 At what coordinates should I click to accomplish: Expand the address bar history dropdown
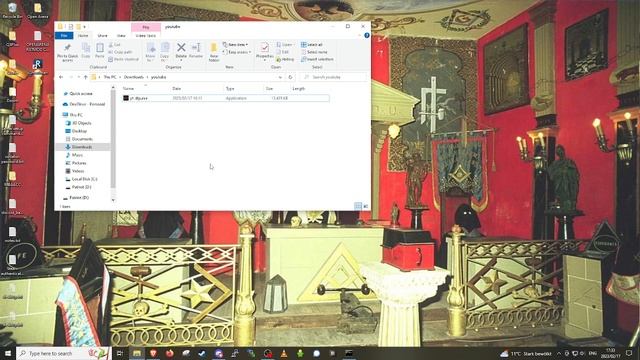[x=280, y=77]
